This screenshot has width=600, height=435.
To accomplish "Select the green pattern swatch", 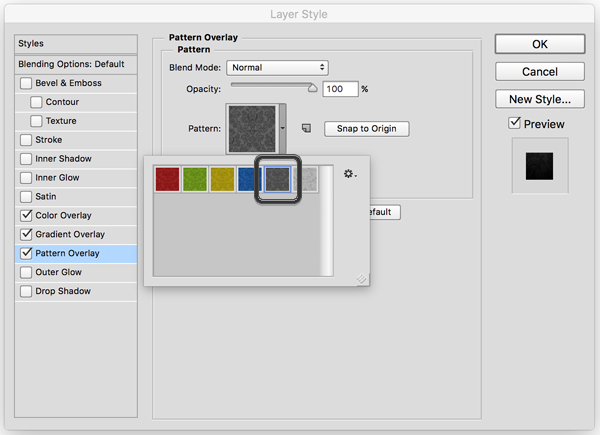I will [x=195, y=179].
